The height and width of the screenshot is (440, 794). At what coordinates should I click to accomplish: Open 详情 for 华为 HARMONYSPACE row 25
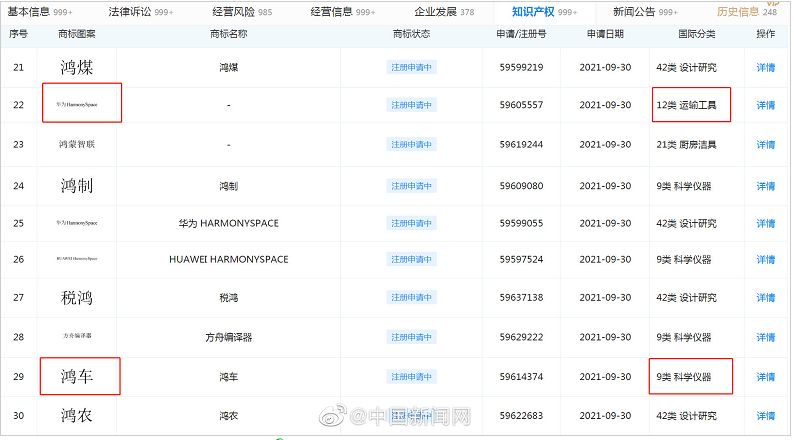pos(766,223)
